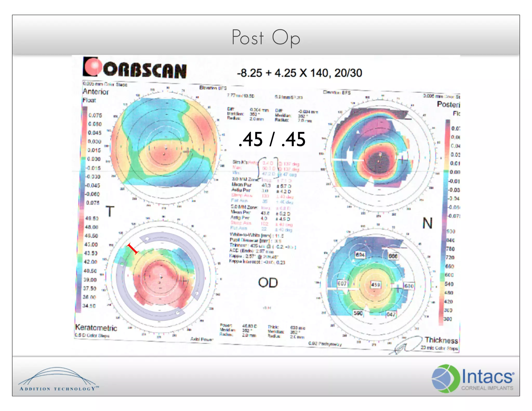This screenshot has height=411, width=532.
Task: Click the .45 / .45 ring size text
Action: pos(272,140)
